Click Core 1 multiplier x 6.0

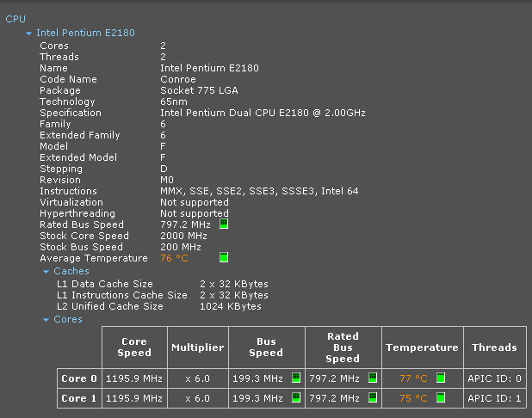pyautogui.click(x=198, y=398)
